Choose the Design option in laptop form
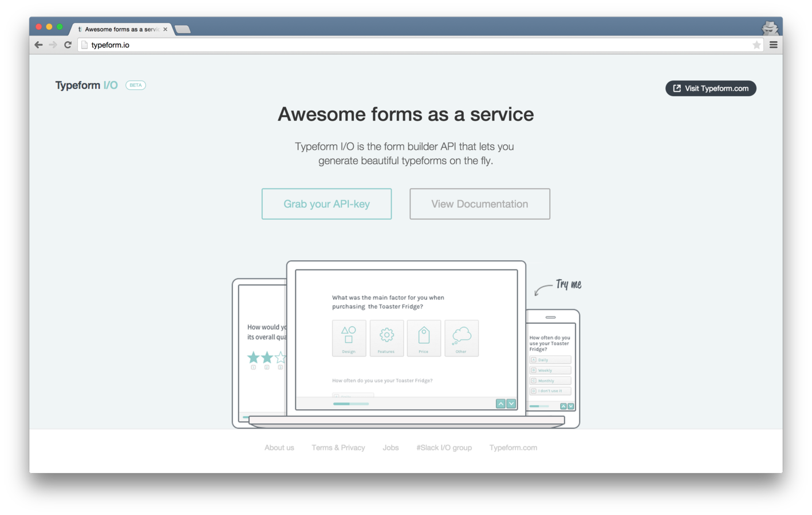 [x=349, y=338]
